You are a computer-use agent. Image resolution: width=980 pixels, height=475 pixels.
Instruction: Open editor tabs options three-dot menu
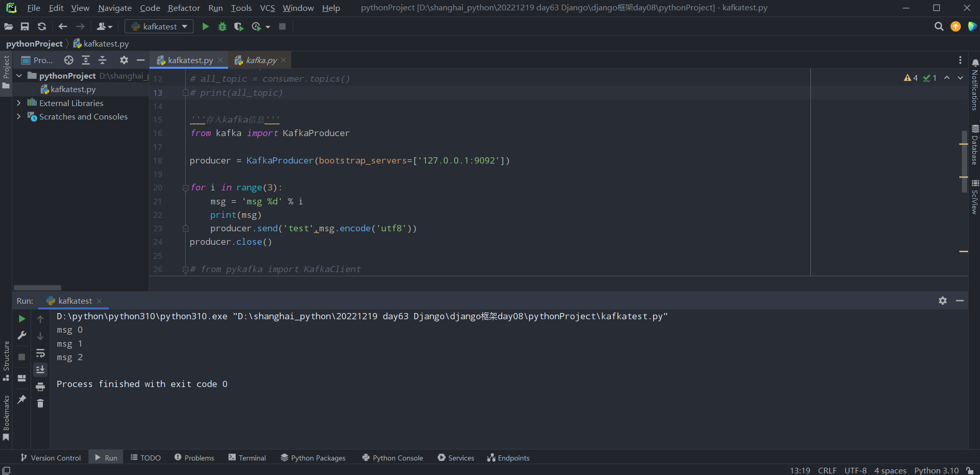[x=960, y=60]
